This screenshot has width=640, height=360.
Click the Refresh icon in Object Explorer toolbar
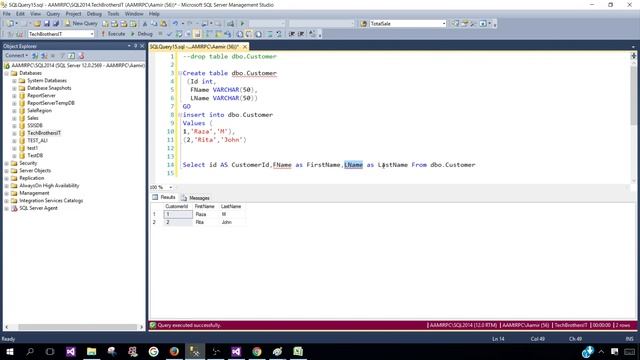coord(71,56)
